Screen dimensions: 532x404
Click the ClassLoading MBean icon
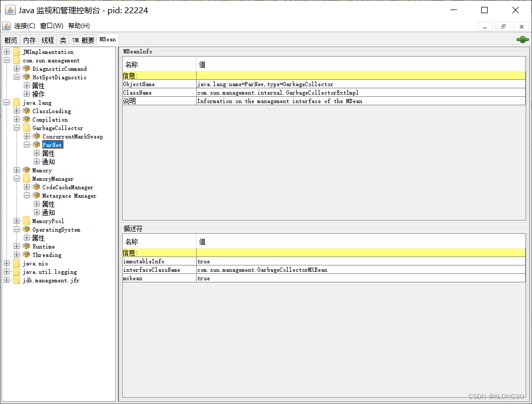click(26, 111)
